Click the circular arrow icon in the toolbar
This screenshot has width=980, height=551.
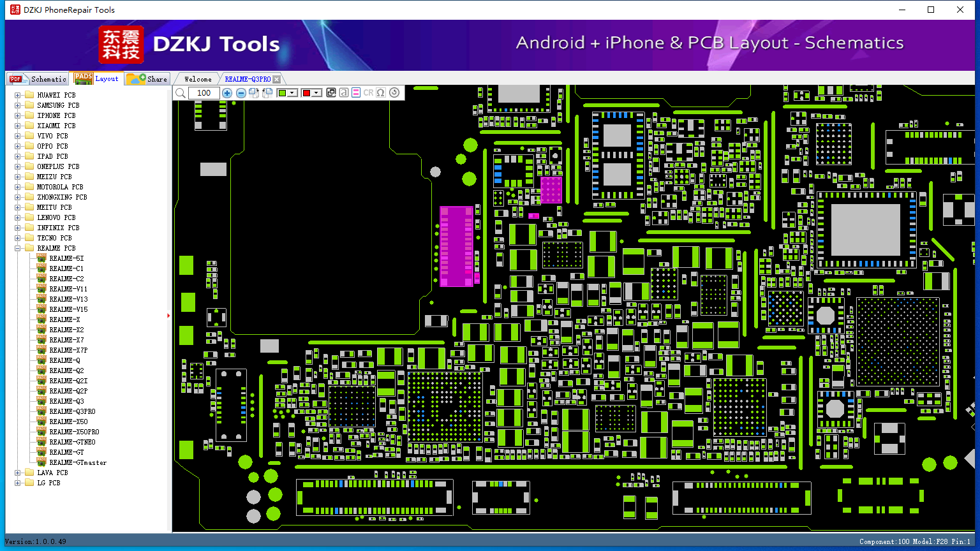pos(394,93)
